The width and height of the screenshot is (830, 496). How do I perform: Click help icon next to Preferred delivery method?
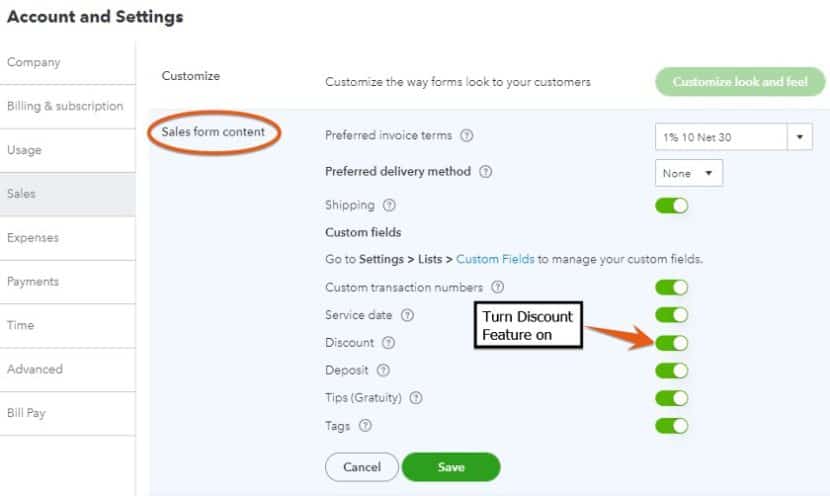486,172
